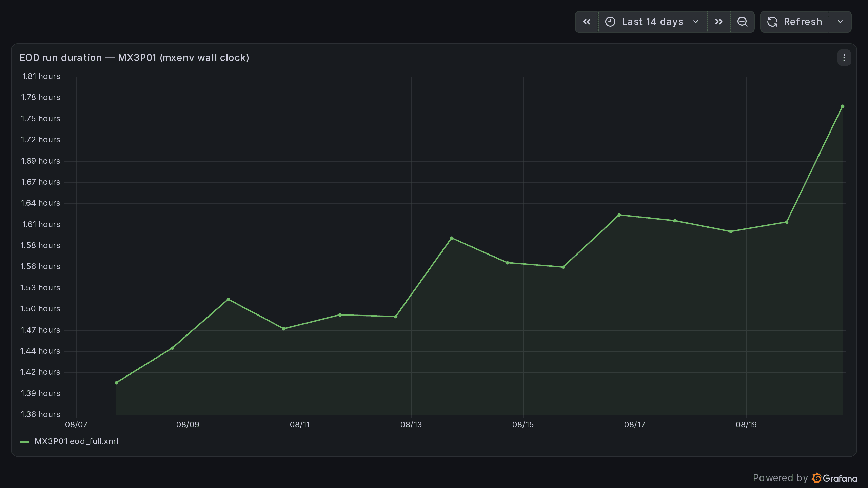The width and height of the screenshot is (868, 488).
Task: Click the 1.61 hours y-axis label
Action: click(x=41, y=224)
